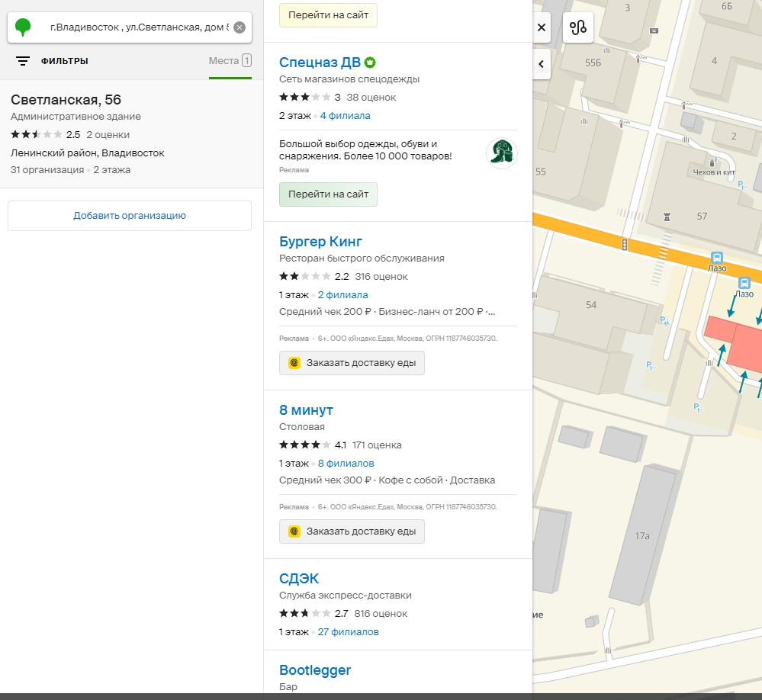Click the verified badge next to Спецназ ДВ

click(370, 63)
